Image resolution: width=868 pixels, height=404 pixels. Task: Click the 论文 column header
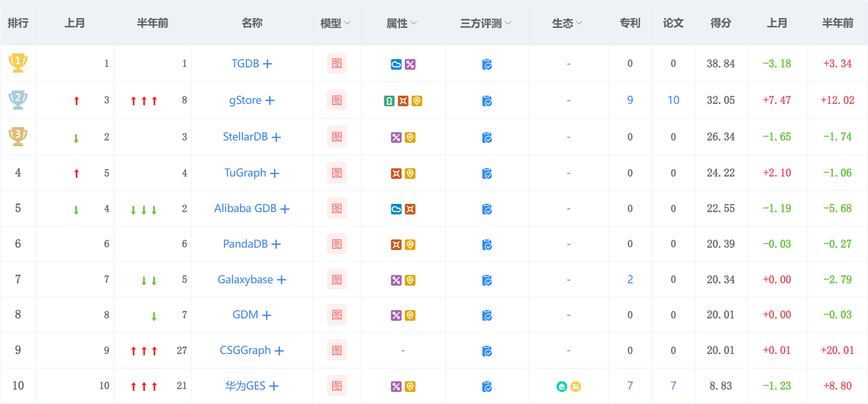[673, 23]
